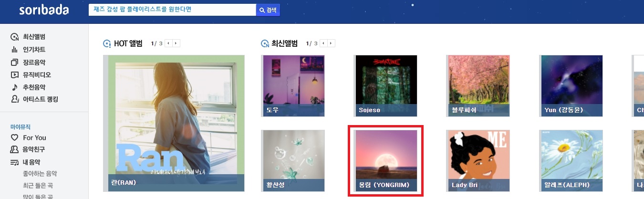Viewport: 644px width, 199px height.
Task: Click the 검색 search button
Action: 268,10
